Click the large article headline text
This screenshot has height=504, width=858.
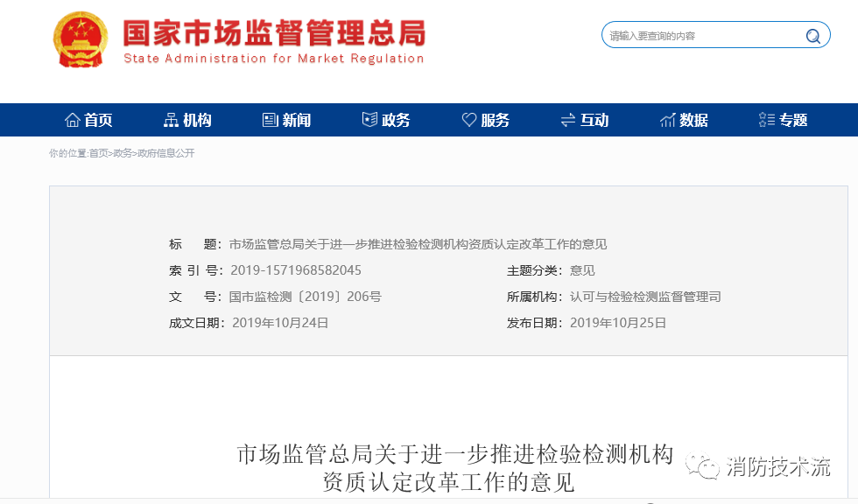[x=454, y=468]
